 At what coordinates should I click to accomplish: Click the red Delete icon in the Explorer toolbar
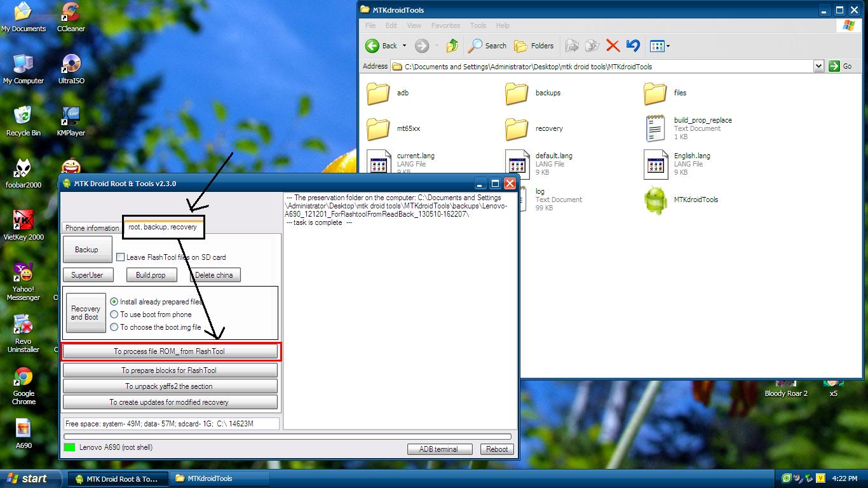(613, 46)
